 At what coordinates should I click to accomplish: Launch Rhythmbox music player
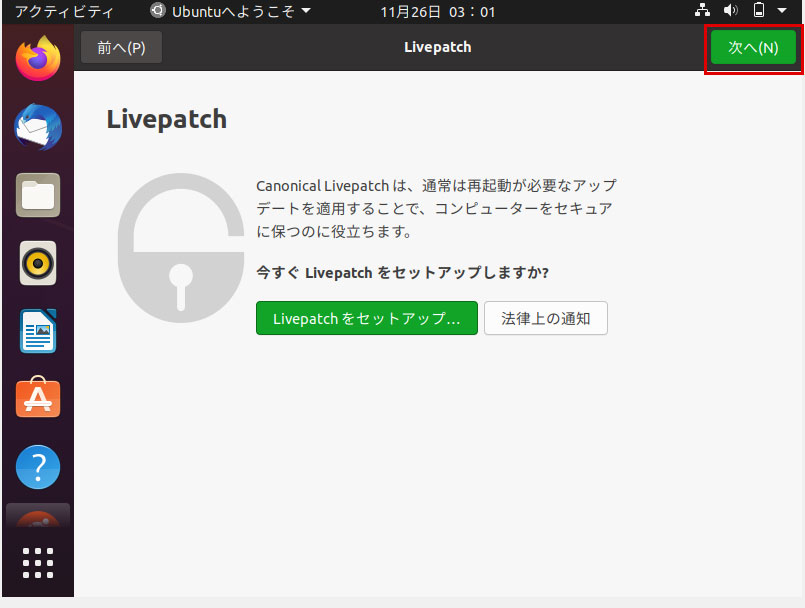click(x=38, y=263)
